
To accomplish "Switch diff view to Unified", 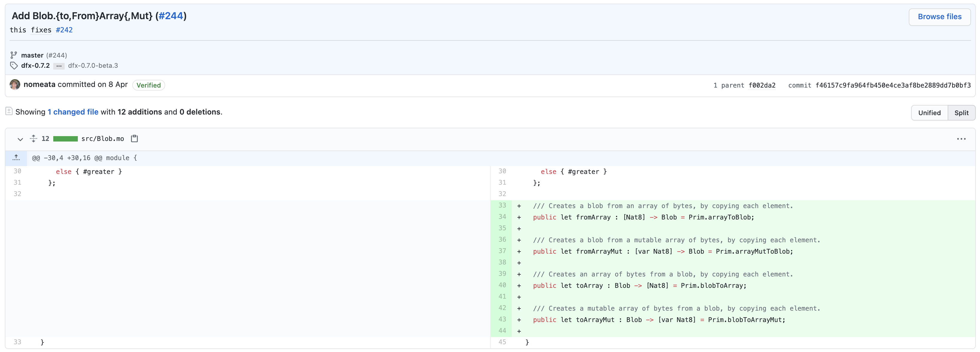I will point(929,113).
